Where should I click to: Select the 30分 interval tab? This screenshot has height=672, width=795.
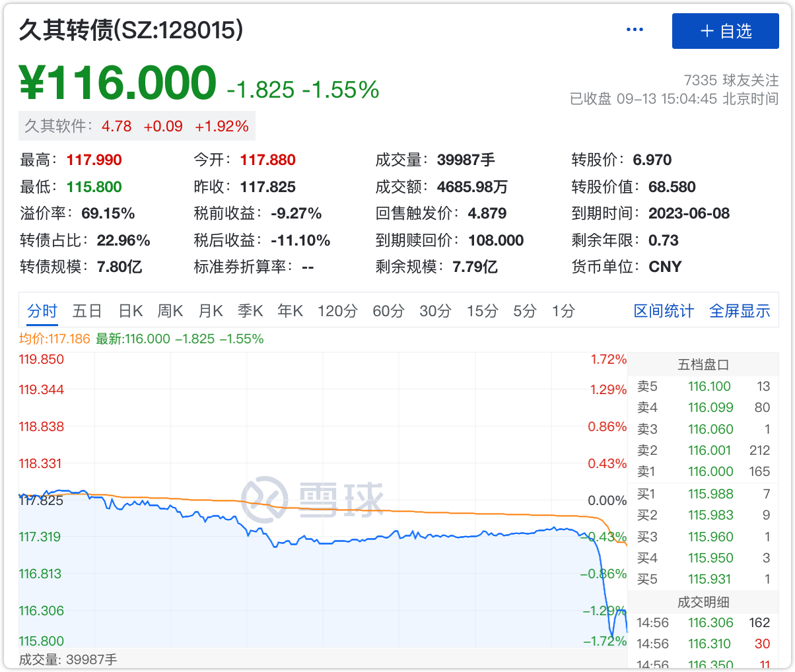tap(435, 311)
